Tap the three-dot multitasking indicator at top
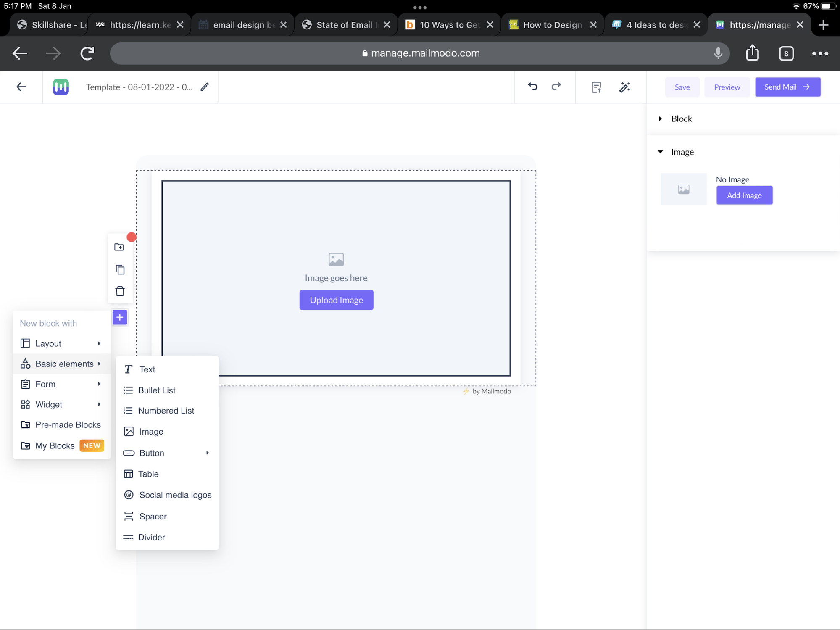The height and width of the screenshot is (630, 840). point(420,8)
